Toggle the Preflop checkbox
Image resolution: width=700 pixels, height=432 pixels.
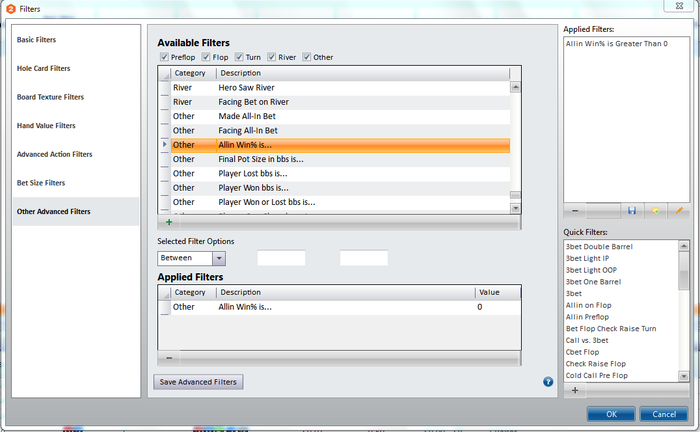(164, 57)
